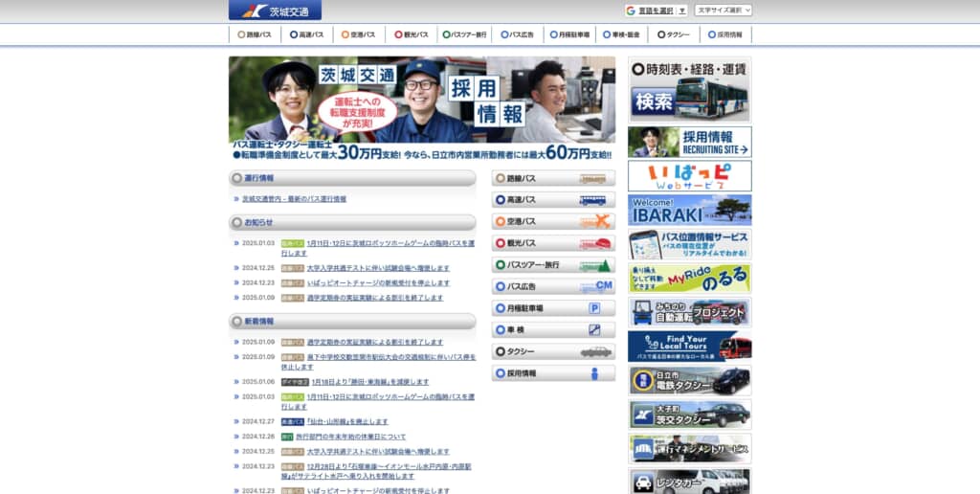This screenshot has height=494, width=980.
Task: Click the バスツアー・旅行 button with tree icon
Action: 553,265
